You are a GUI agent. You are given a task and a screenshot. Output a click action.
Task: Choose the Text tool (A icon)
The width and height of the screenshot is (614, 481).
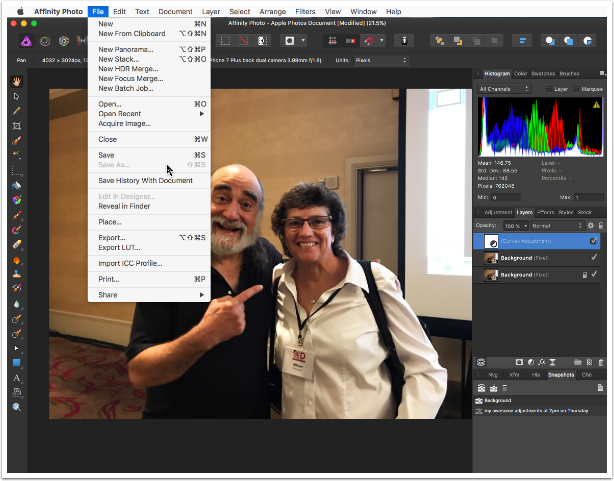(17, 378)
